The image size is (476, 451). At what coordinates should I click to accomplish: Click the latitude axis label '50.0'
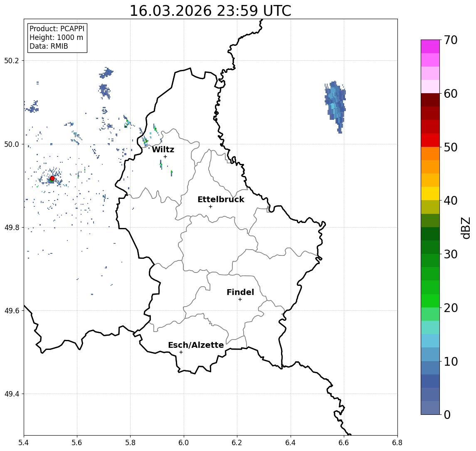11,144
